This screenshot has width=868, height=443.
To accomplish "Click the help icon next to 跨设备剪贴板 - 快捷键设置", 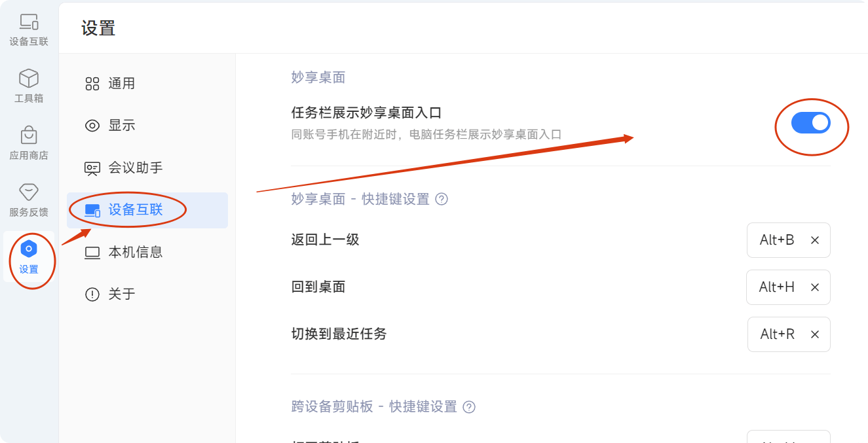I will (469, 407).
